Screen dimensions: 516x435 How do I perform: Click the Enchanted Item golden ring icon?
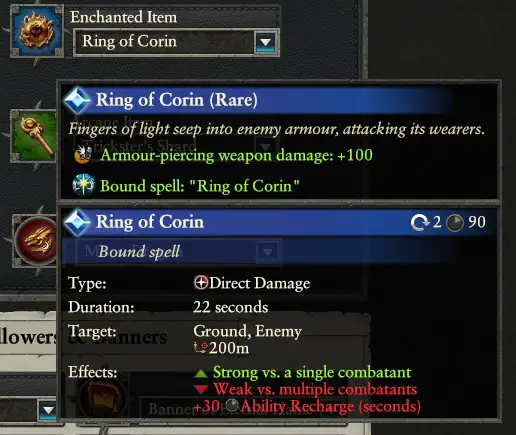click(37, 31)
